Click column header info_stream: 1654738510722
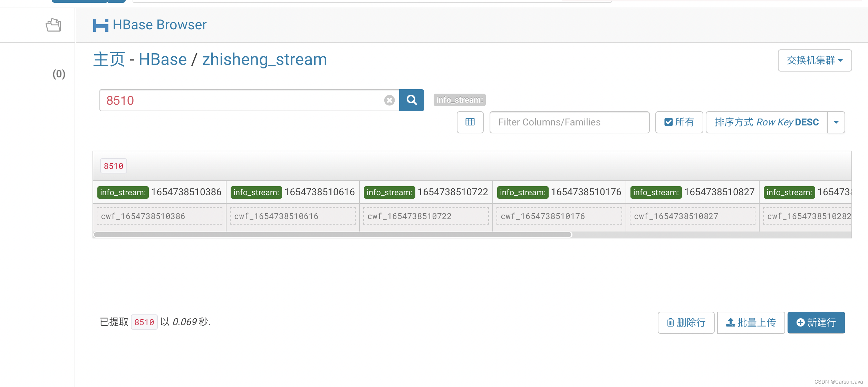 426,192
